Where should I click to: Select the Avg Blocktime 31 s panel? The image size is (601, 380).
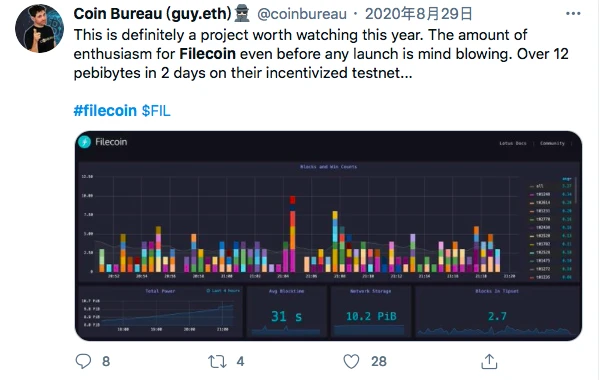[286, 311]
